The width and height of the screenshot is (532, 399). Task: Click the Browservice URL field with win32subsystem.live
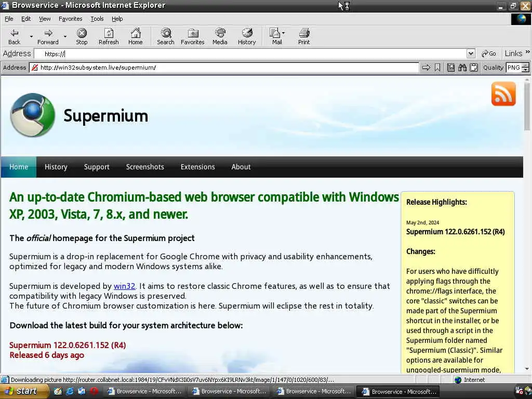[x=224, y=68]
